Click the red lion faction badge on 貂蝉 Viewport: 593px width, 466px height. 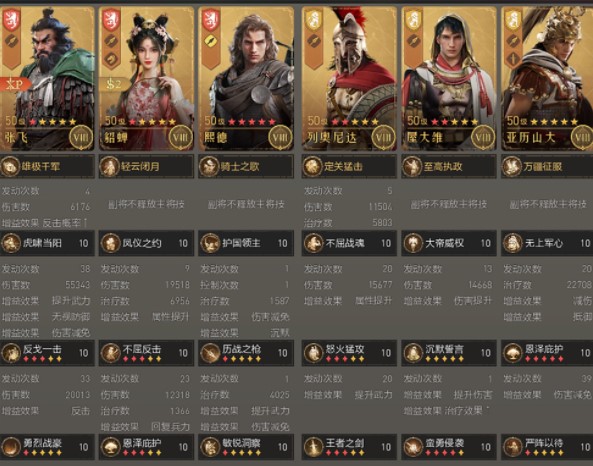[111, 20]
